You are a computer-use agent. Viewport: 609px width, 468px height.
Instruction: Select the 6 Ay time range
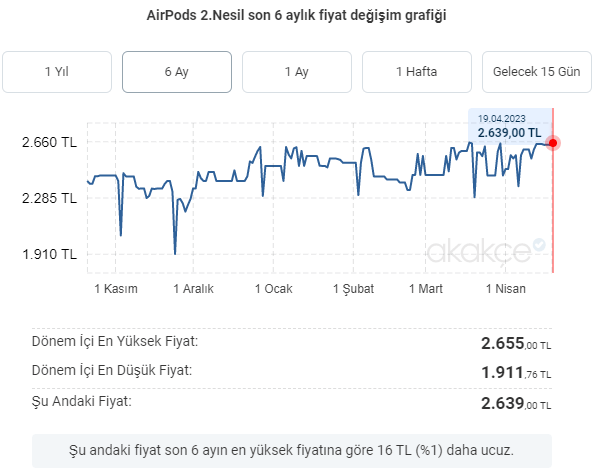pos(177,72)
